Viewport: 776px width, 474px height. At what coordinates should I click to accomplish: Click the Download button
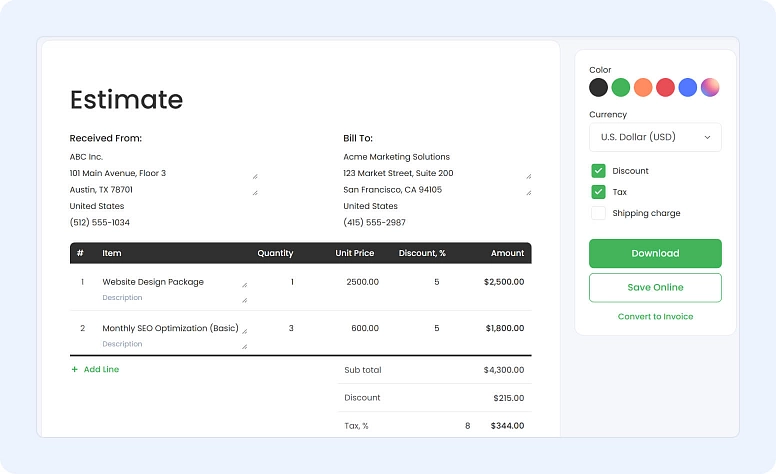655,253
